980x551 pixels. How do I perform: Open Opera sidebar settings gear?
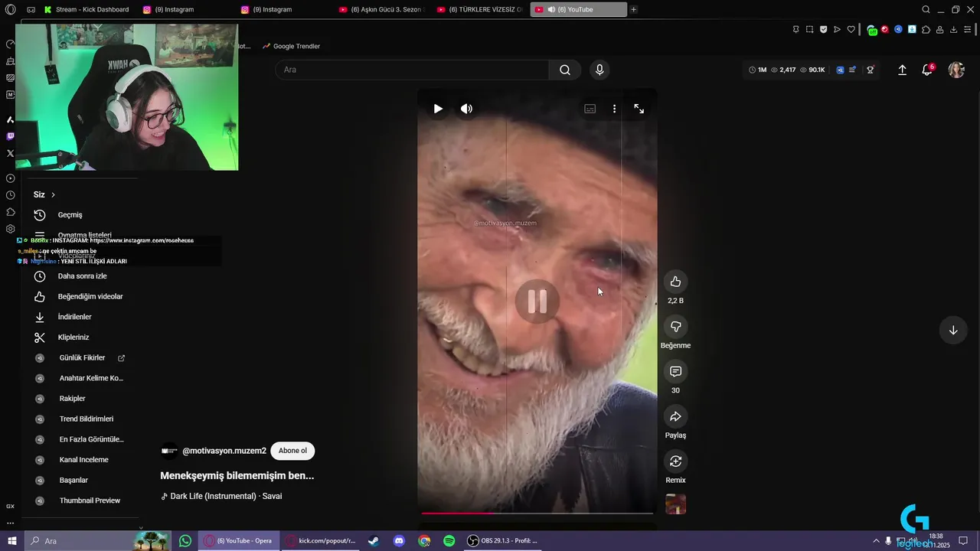point(10,229)
